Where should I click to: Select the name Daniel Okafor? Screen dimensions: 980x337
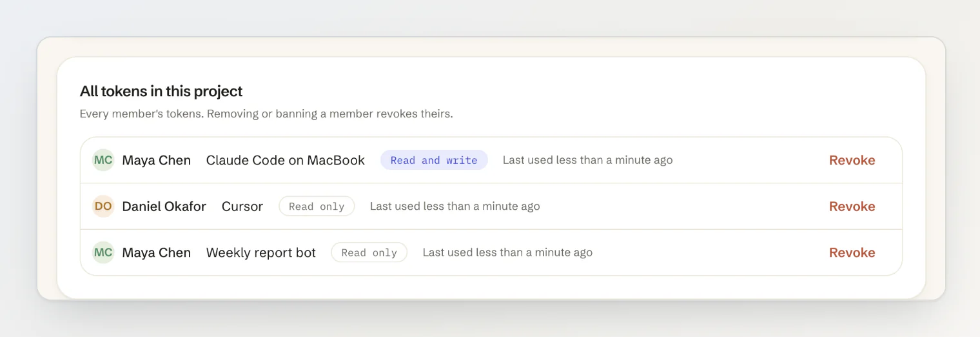coord(164,207)
